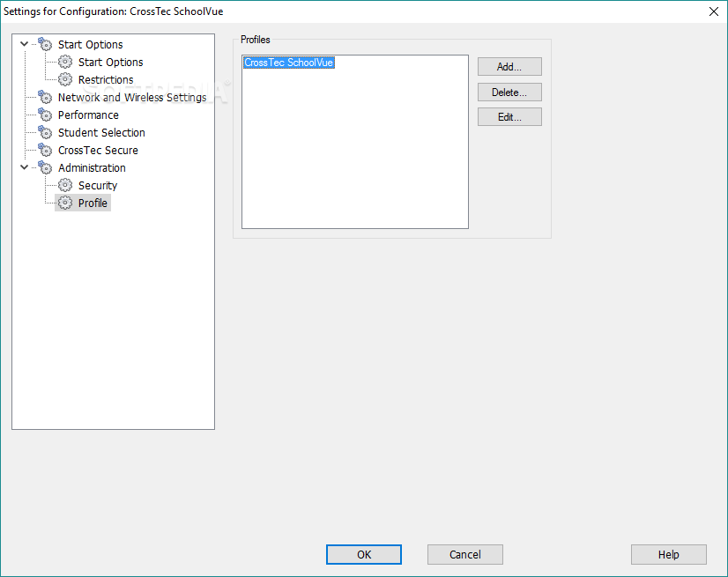Screen dimensions: 728x577
Task: Close the Settings for Configuration dialog
Action: tap(714, 11)
